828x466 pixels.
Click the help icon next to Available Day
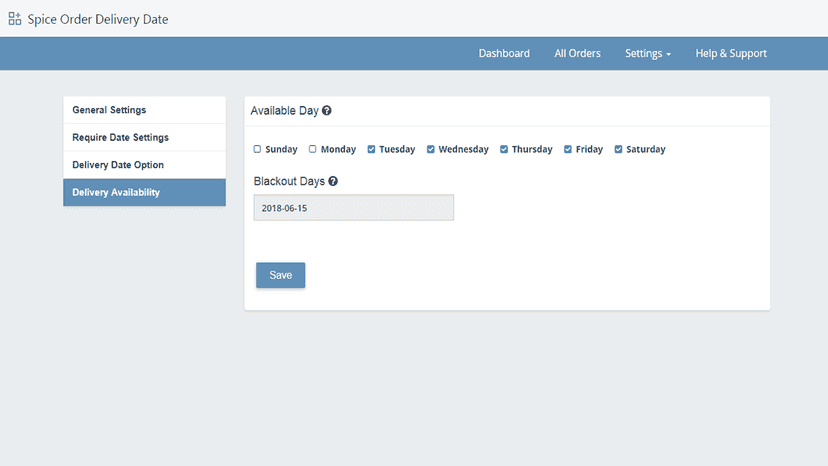327,110
